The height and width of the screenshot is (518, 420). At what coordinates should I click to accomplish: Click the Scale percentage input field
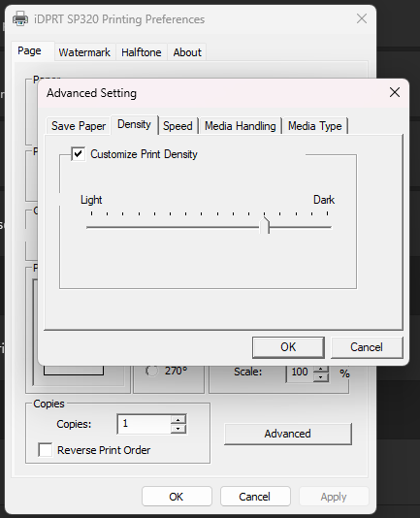pos(300,372)
